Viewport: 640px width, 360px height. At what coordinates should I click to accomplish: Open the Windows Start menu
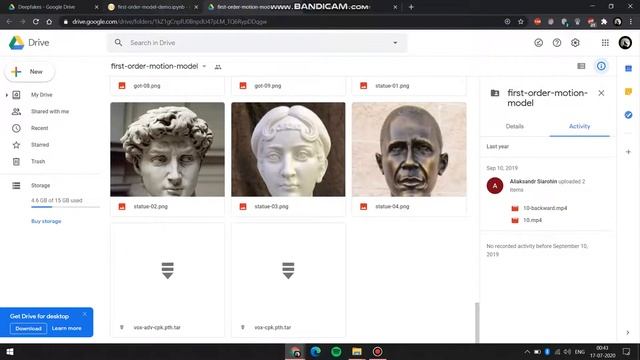tap(10, 352)
